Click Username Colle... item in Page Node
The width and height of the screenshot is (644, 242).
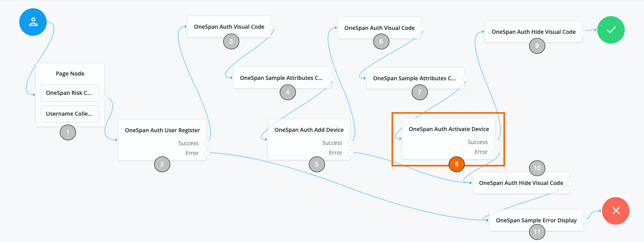70,114
